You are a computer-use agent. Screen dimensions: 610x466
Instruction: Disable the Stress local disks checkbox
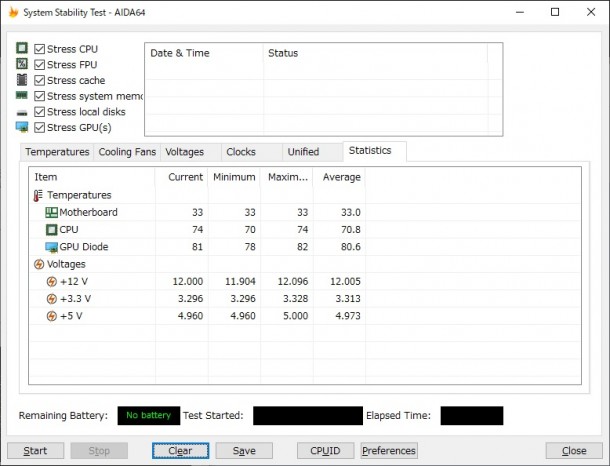pyautogui.click(x=39, y=112)
